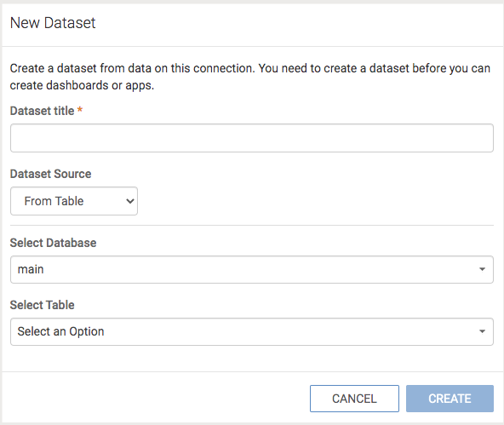Click the Dataset title label
The height and width of the screenshot is (425, 504).
click(x=42, y=111)
